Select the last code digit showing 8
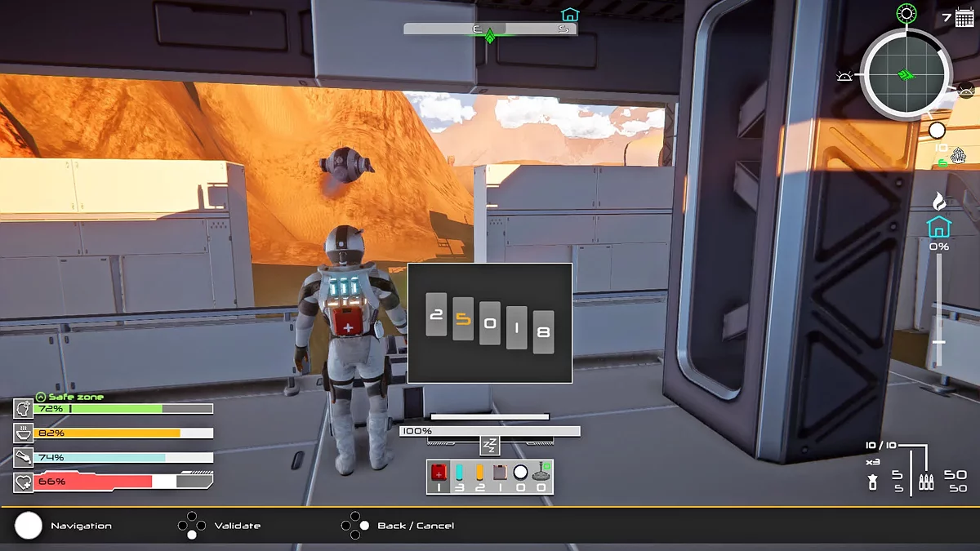Viewport: 980px width, 551px height. [x=543, y=332]
